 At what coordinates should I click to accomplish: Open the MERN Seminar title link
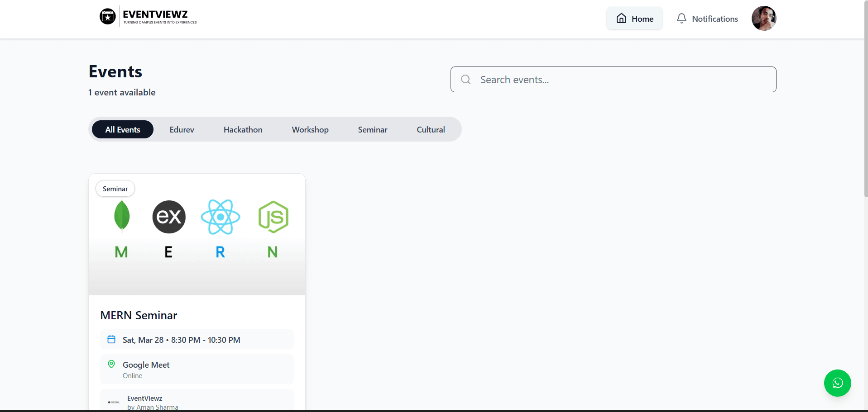tap(139, 315)
